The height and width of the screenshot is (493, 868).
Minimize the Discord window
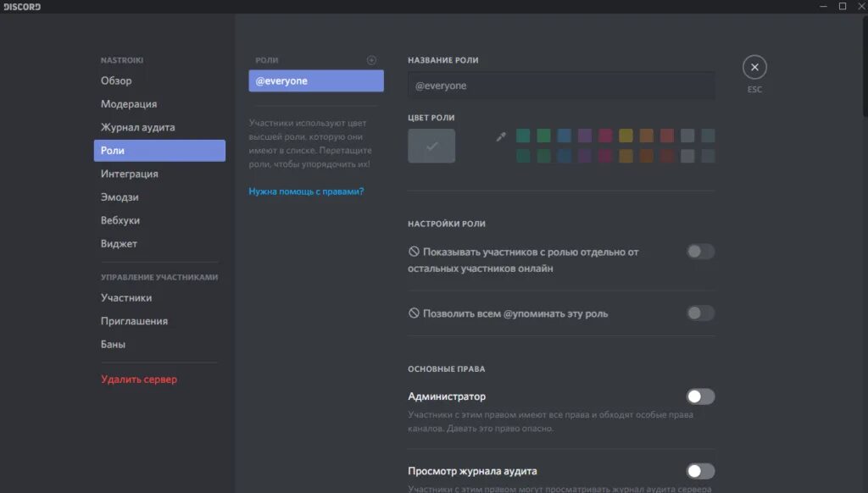click(823, 6)
